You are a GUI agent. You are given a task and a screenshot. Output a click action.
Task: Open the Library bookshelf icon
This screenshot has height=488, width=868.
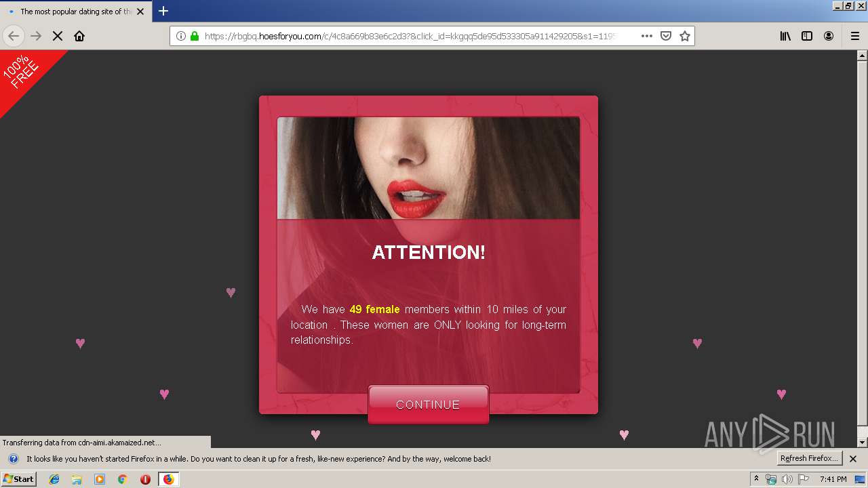(x=785, y=36)
